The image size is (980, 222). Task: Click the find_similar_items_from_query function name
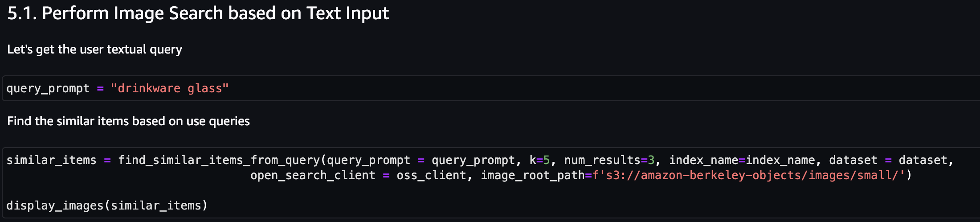click(219, 160)
